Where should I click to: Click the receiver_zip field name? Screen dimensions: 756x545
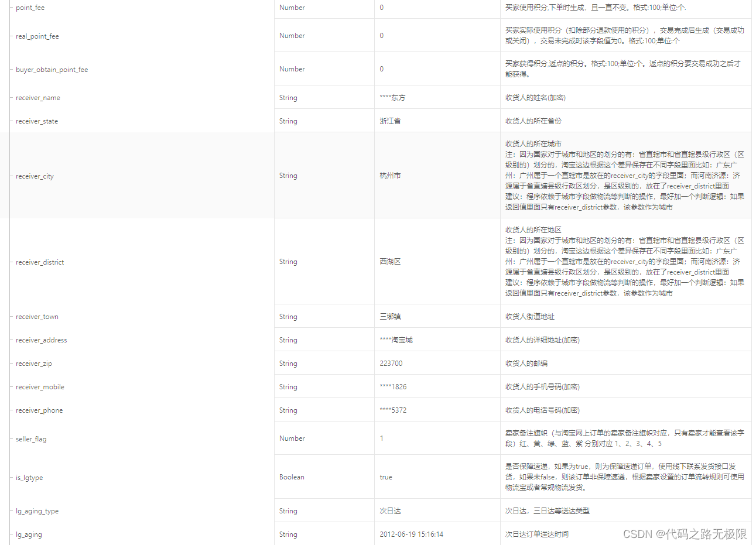pos(33,364)
